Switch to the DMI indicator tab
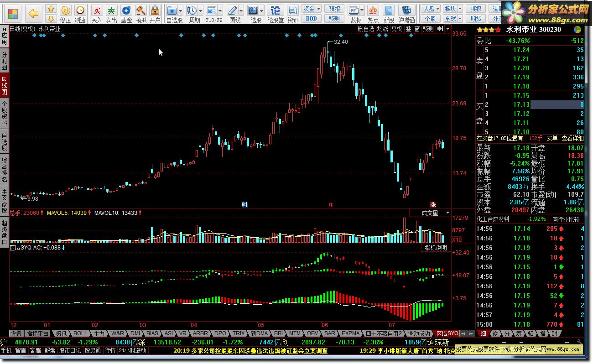This screenshot has width=593, height=364. (135, 333)
